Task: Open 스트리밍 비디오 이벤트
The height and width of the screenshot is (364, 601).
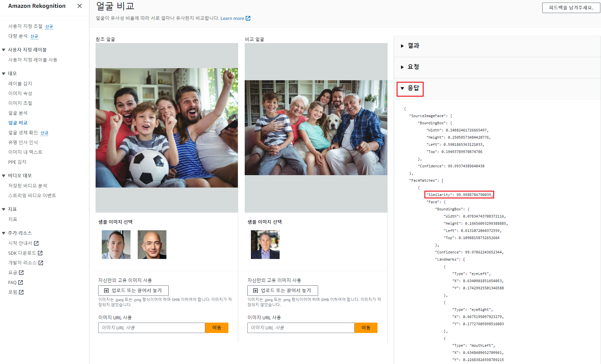Action: pos(32,195)
